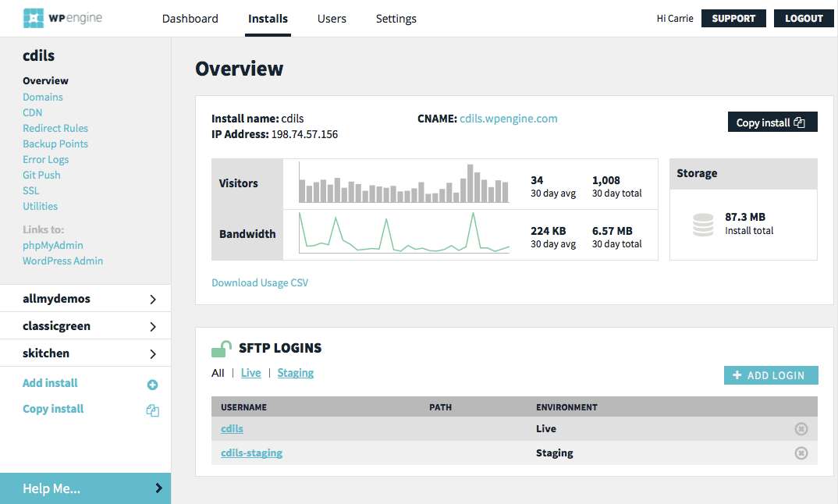Delete the cdils-staging SFTP login
Viewport: 838px width, 504px height.
[x=801, y=453]
